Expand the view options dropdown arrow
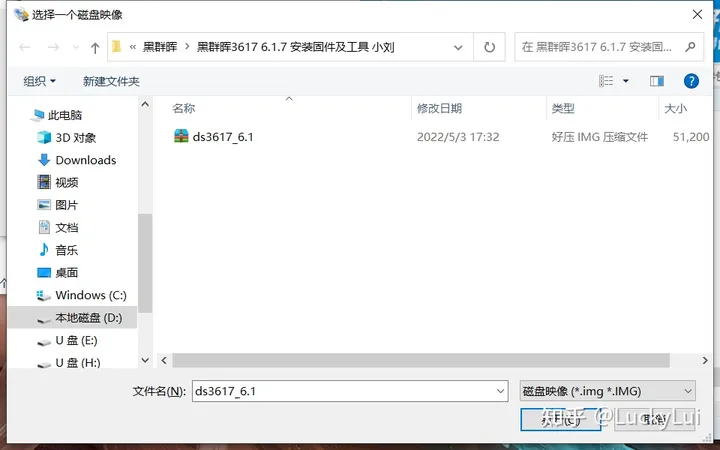The height and width of the screenshot is (450, 720). tap(626, 81)
